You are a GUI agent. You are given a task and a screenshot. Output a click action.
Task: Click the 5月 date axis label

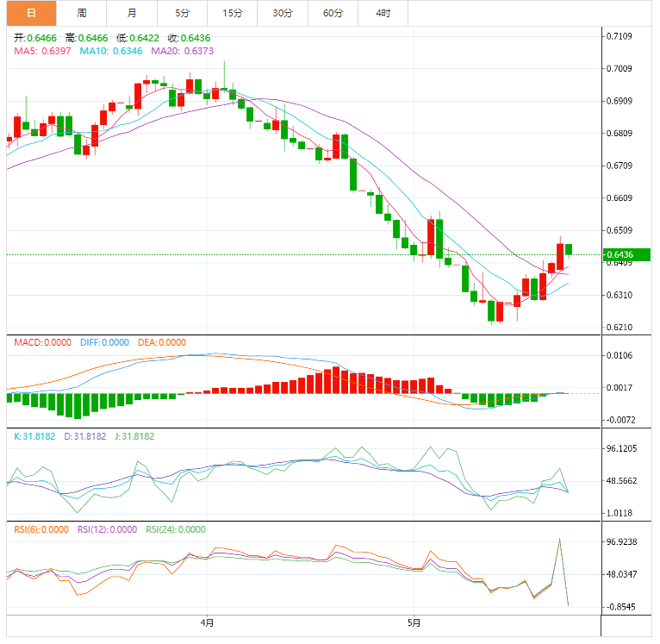click(x=414, y=622)
